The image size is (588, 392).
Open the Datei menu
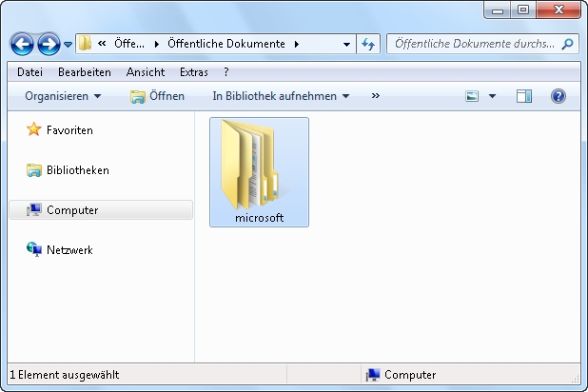29,71
